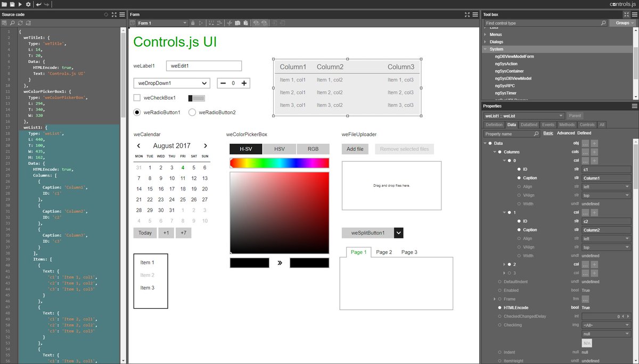This screenshot has height=364, width=639.
Task: Open the weDropDown1 combo box
Action: [x=171, y=83]
